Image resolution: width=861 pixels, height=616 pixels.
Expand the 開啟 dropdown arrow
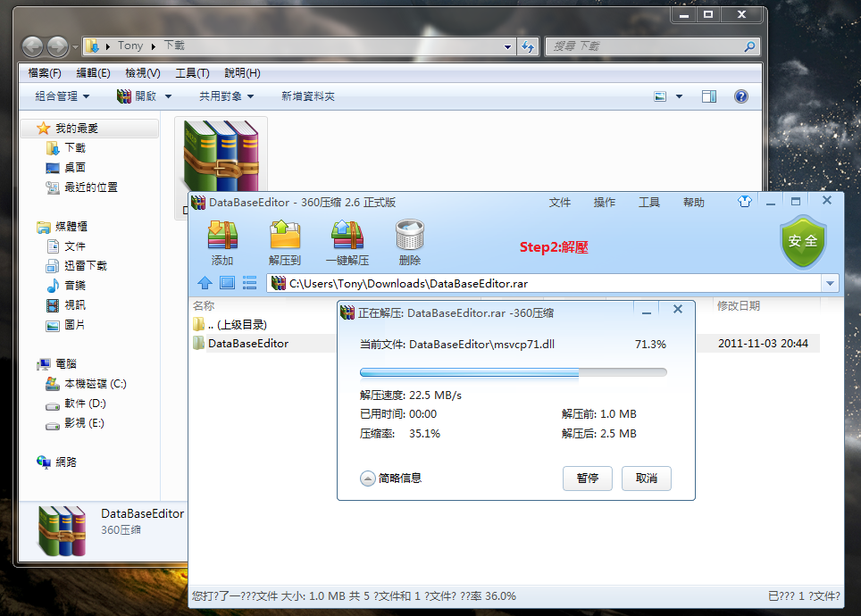(x=169, y=96)
